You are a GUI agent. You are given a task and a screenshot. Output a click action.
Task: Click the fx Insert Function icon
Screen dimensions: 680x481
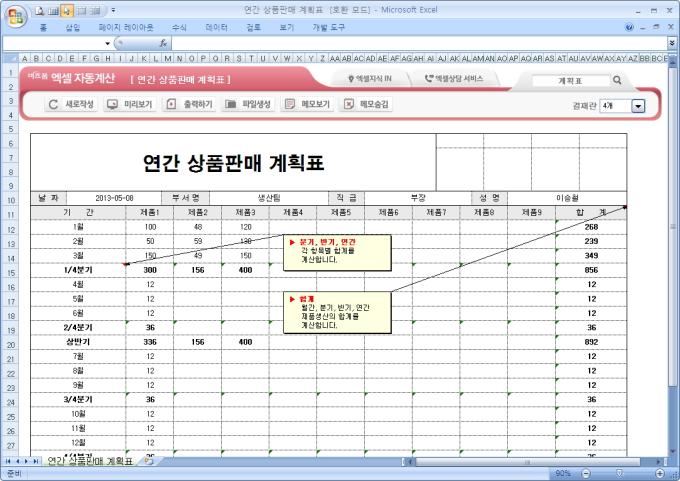pyautogui.click(x=163, y=43)
